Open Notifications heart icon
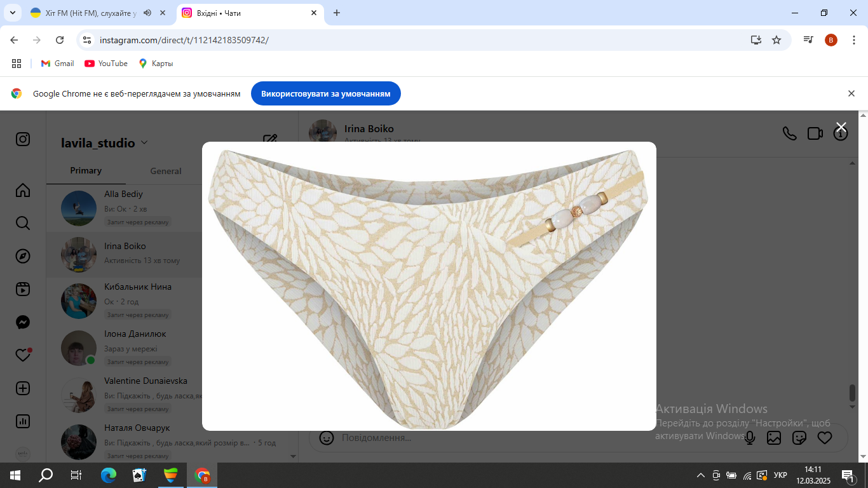Viewport: 868px width, 488px height. (23, 355)
